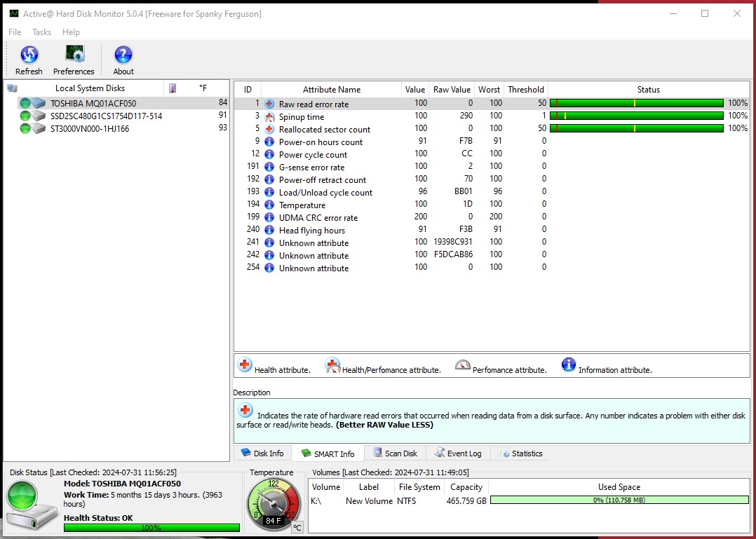The image size is (756, 539).
Task: Open the Tasks menu
Action: pyautogui.click(x=41, y=32)
